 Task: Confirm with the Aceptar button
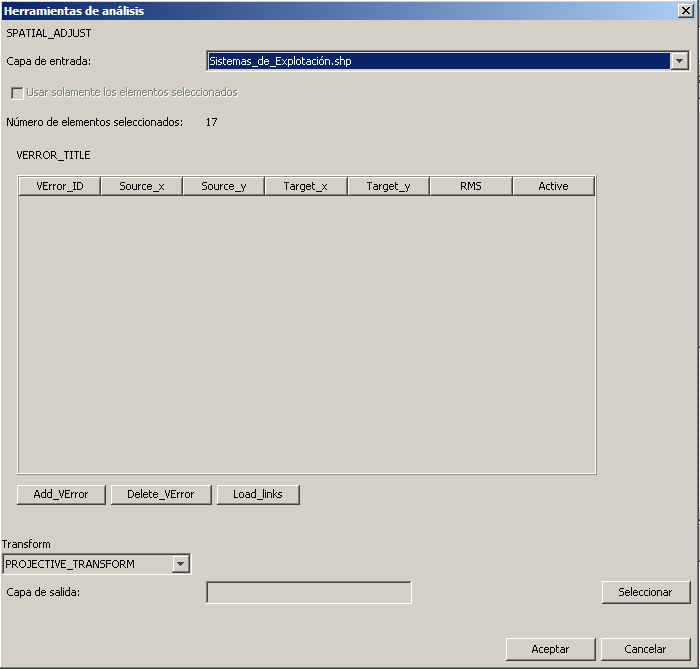coord(550,649)
